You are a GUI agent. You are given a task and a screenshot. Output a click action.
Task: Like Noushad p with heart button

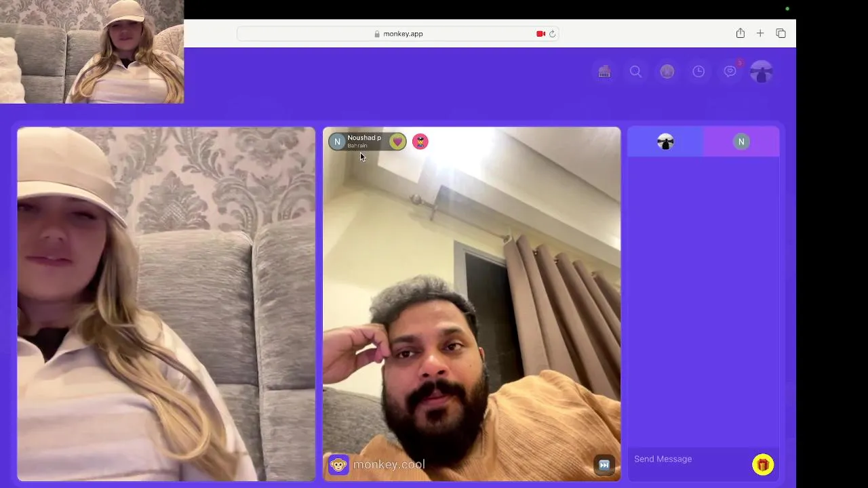point(397,142)
